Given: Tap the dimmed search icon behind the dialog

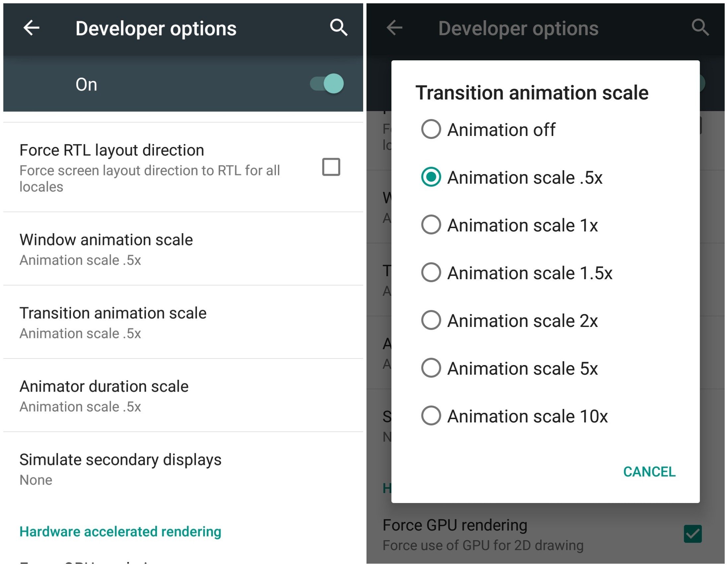Looking at the screenshot, I should (x=700, y=27).
